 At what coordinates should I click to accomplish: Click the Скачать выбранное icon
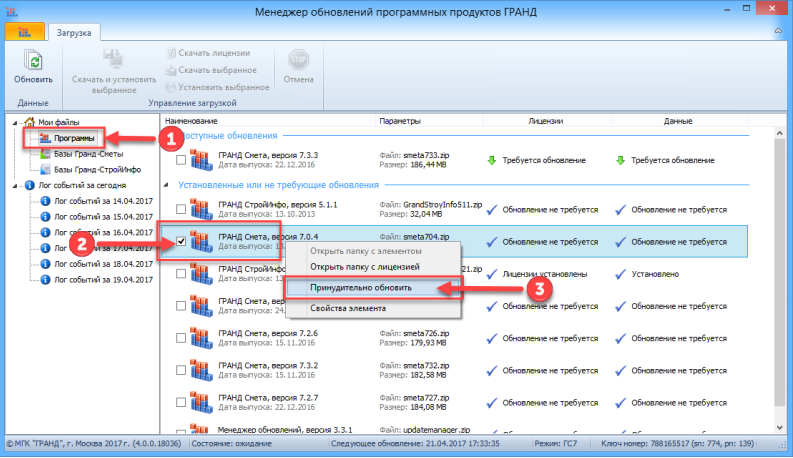pos(171,70)
